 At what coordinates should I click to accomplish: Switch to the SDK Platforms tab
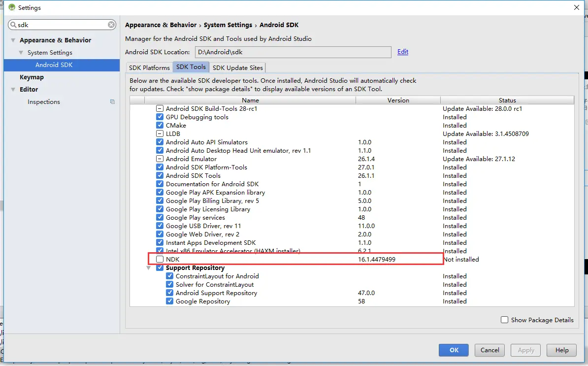coord(149,67)
